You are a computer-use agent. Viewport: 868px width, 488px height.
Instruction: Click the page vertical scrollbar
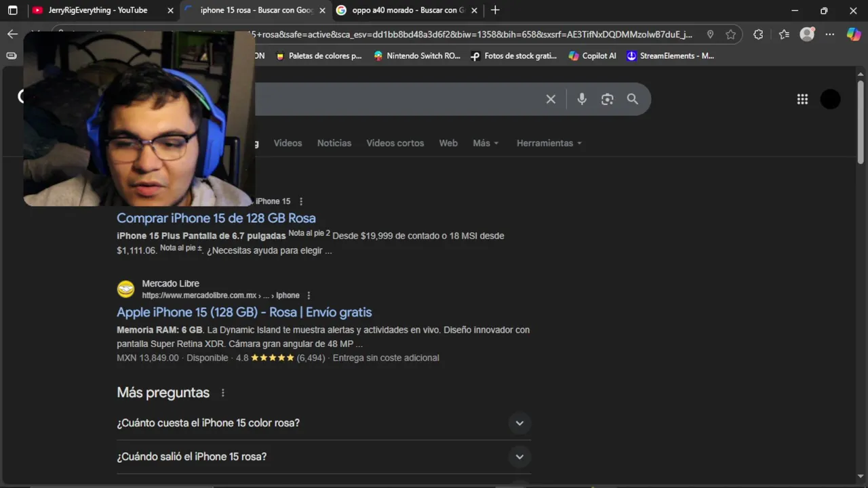(x=861, y=122)
